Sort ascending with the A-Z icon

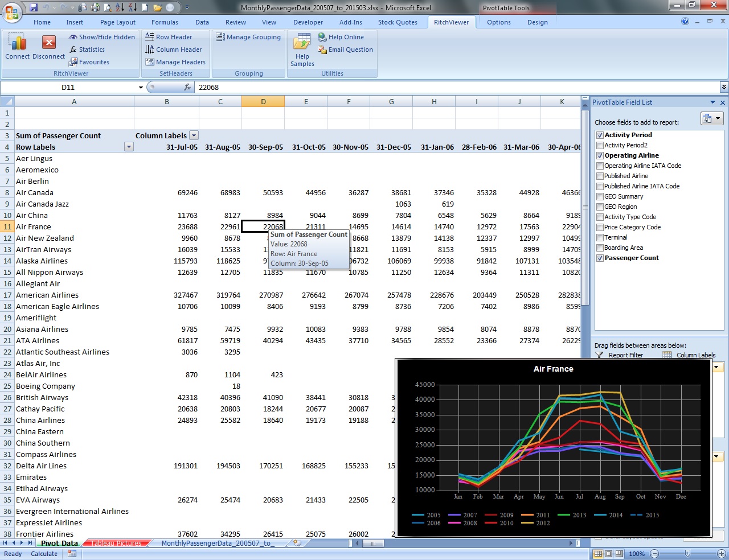click(x=120, y=7)
